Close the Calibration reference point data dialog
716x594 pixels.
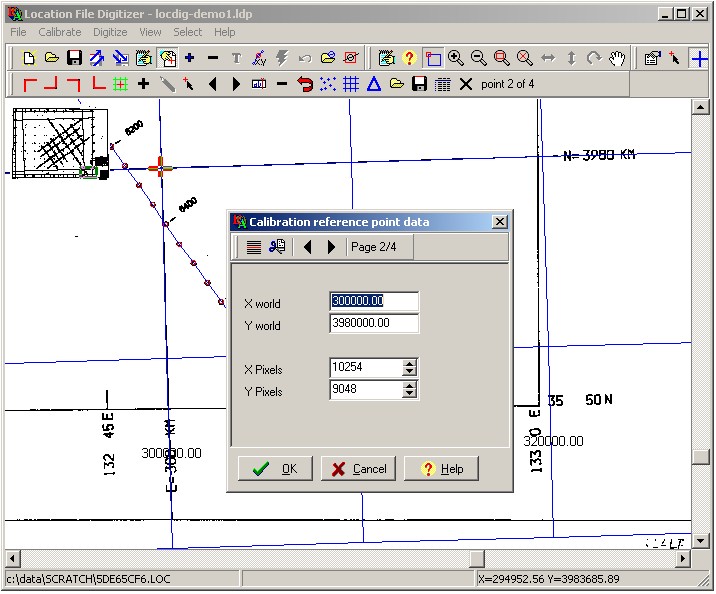tap(500, 222)
